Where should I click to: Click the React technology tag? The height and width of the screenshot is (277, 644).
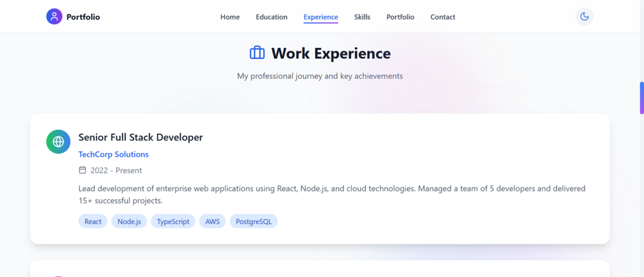coord(93,221)
